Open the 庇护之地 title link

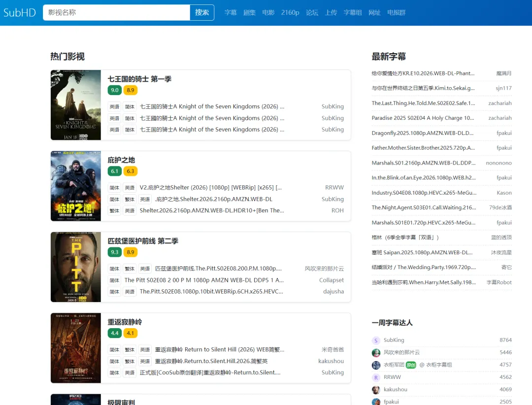pyautogui.click(x=121, y=160)
